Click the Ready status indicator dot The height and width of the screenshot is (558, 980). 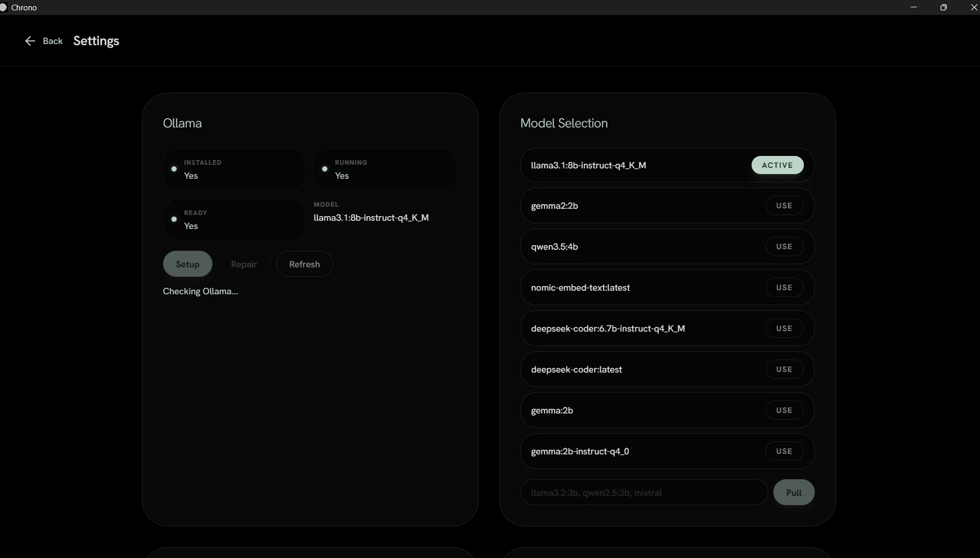[174, 219]
